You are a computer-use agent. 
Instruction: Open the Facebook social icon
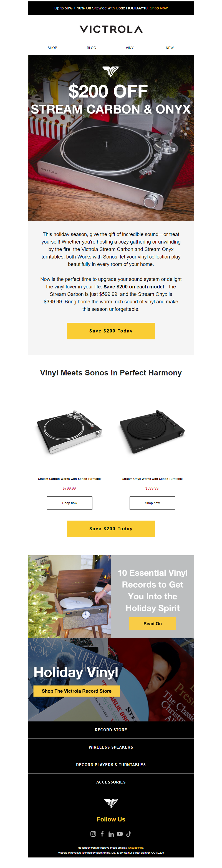pos(102,834)
